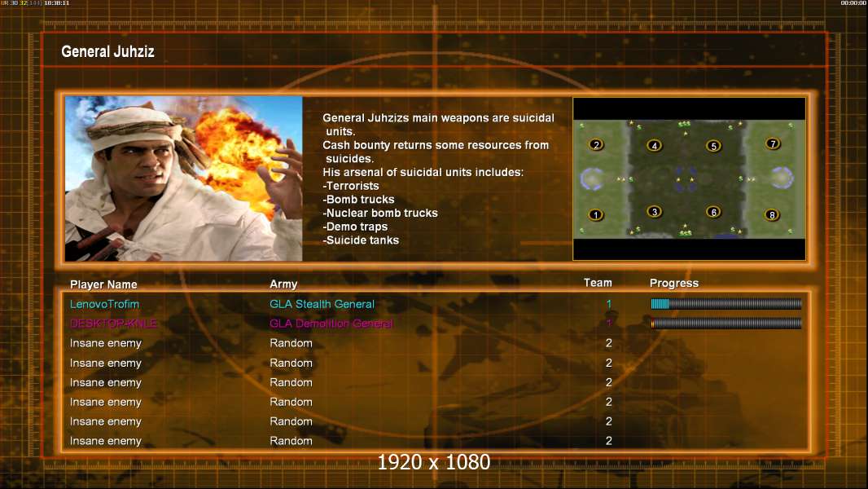This screenshot has width=868, height=489.
Task: Click DESKTOP-KNLE's loading progress bar
Action: pyautogui.click(x=726, y=324)
